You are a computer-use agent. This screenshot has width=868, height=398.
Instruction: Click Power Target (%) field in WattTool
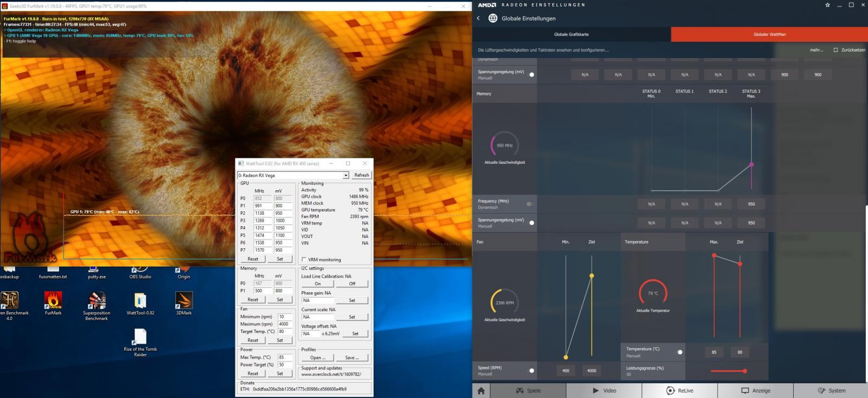pos(285,365)
